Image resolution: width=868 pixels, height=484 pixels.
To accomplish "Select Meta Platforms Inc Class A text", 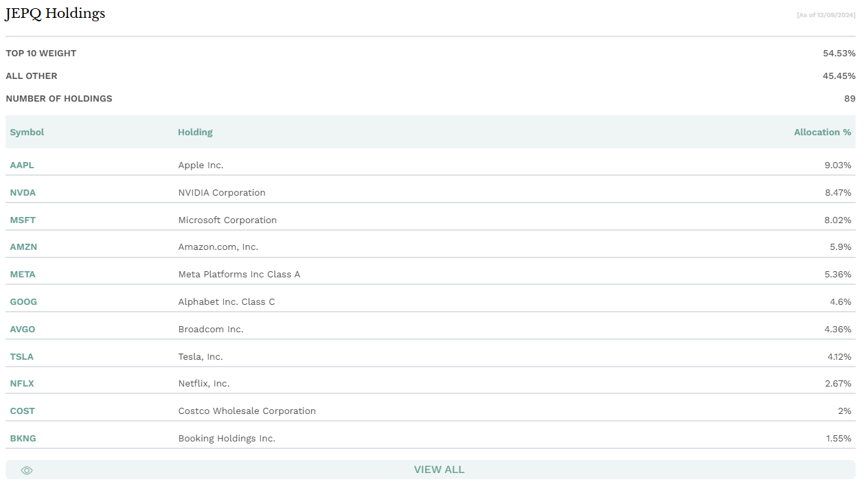I will pos(239,275).
